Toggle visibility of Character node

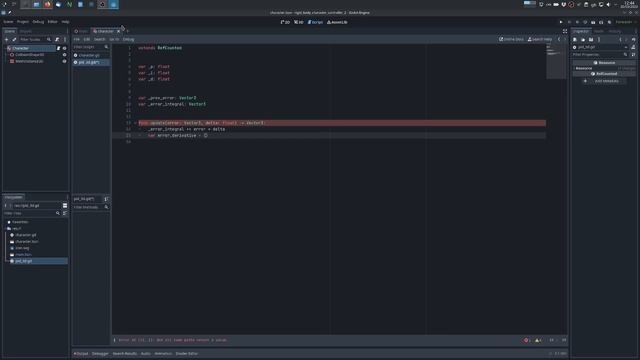pyautogui.click(x=64, y=48)
